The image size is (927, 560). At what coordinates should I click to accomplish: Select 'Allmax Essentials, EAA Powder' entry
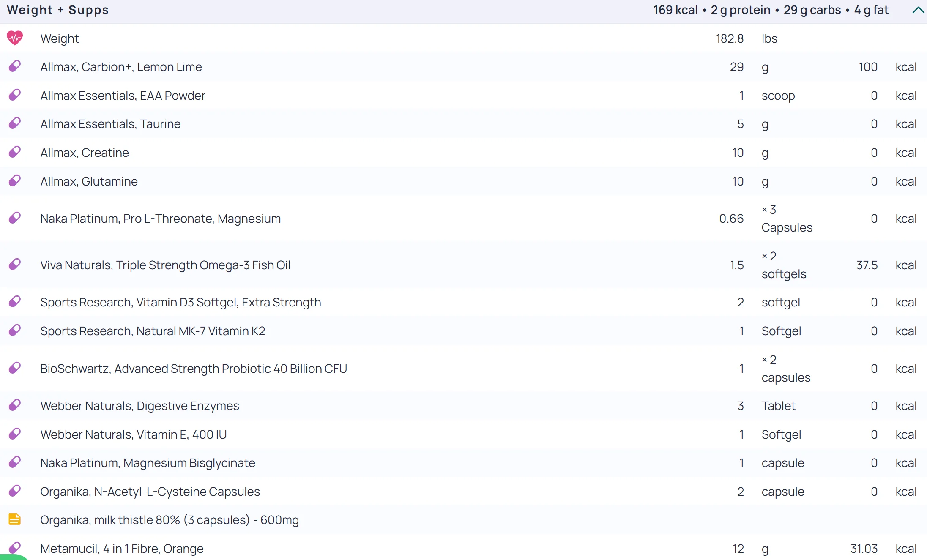click(x=123, y=96)
